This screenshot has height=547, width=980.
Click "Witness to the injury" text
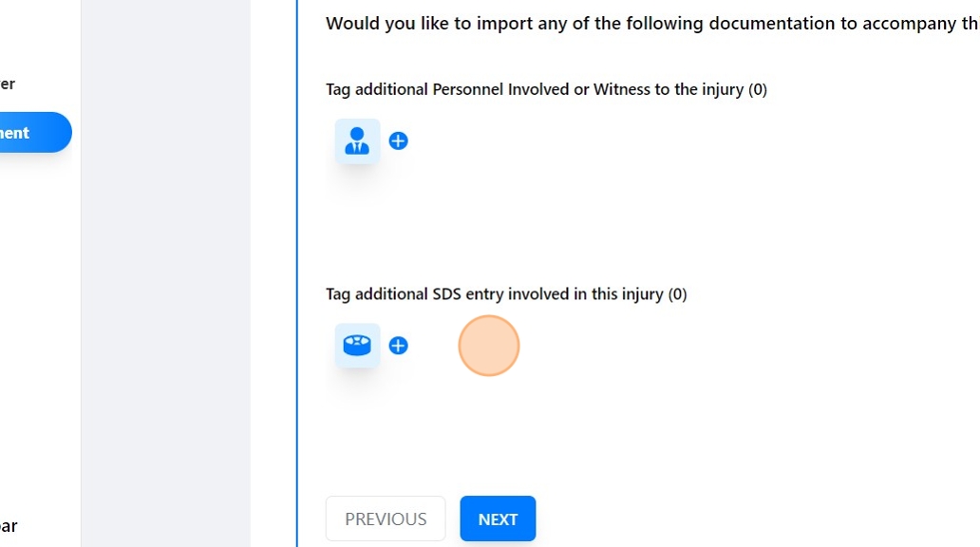click(669, 89)
